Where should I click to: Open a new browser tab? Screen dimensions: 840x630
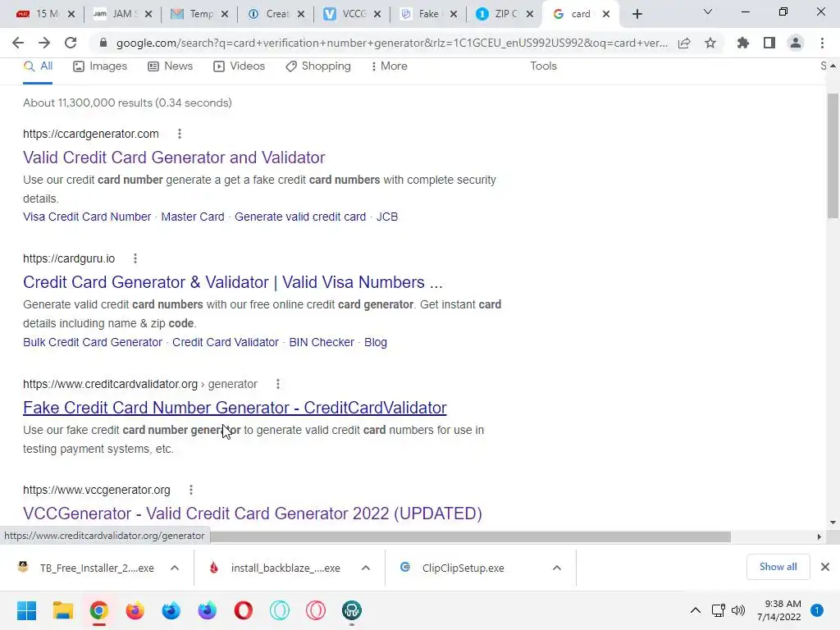tap(637, 15)
